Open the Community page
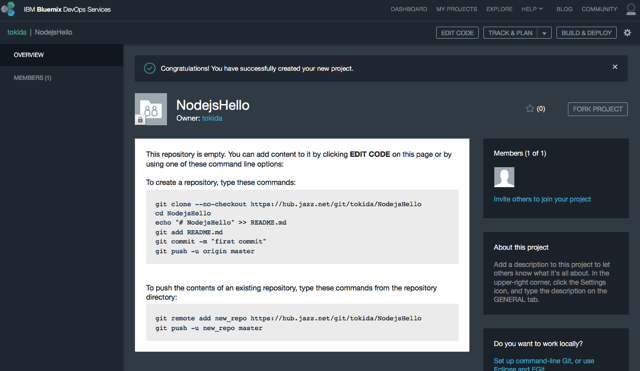The image size is (640, 371). pyautogui.click(x=599, y=9)
